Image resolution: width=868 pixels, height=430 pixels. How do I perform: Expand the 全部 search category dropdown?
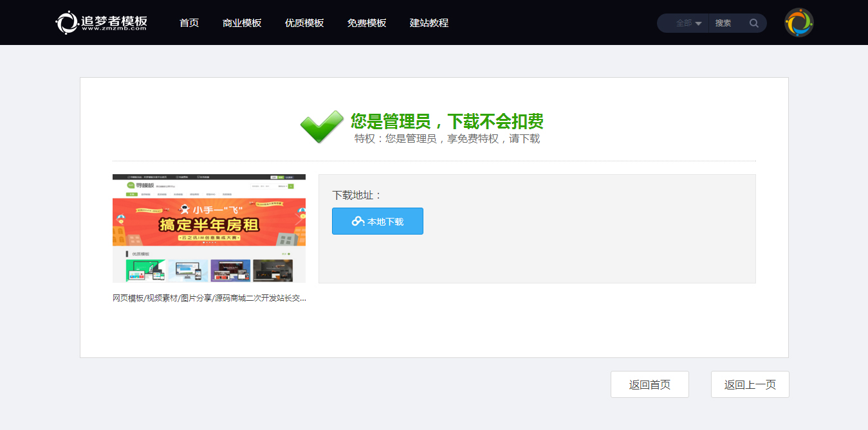click(x=688, y=23)
